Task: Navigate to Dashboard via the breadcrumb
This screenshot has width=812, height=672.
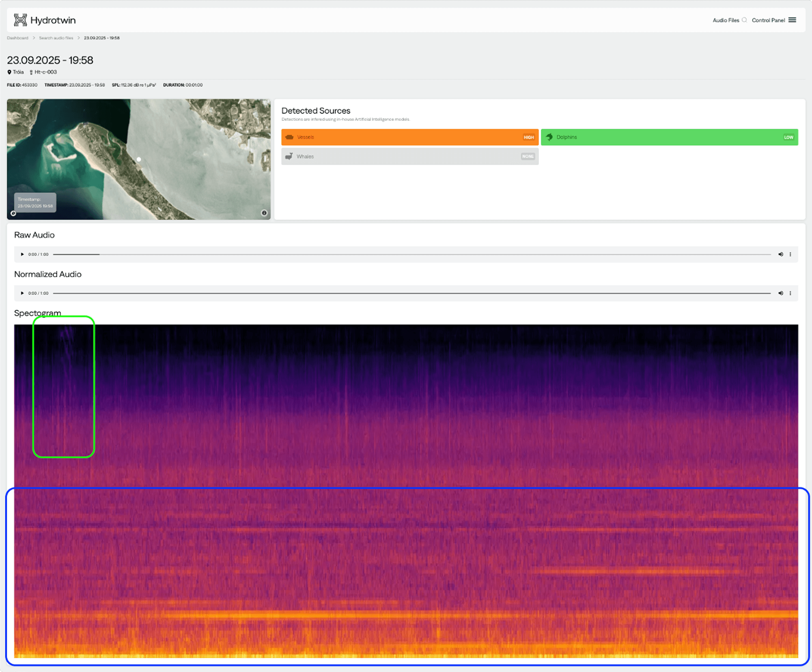Action: click(17, 38)
